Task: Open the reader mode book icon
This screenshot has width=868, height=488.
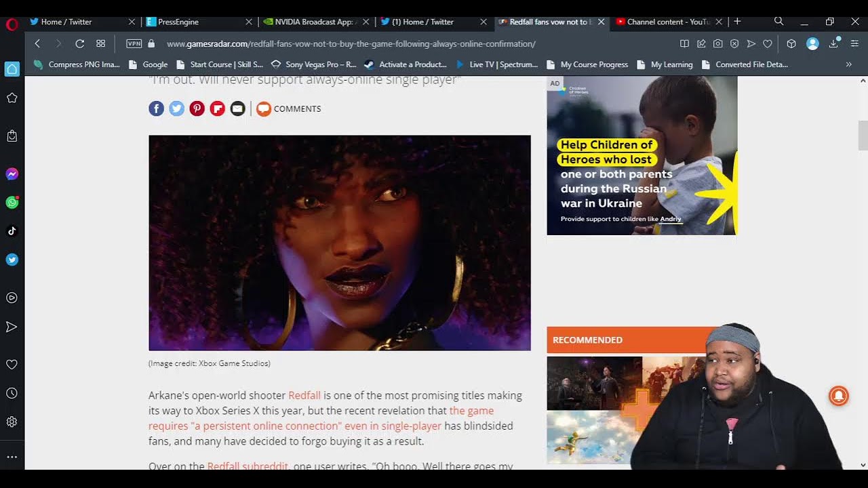Action: pyautogui.click(x=684, y=43)
